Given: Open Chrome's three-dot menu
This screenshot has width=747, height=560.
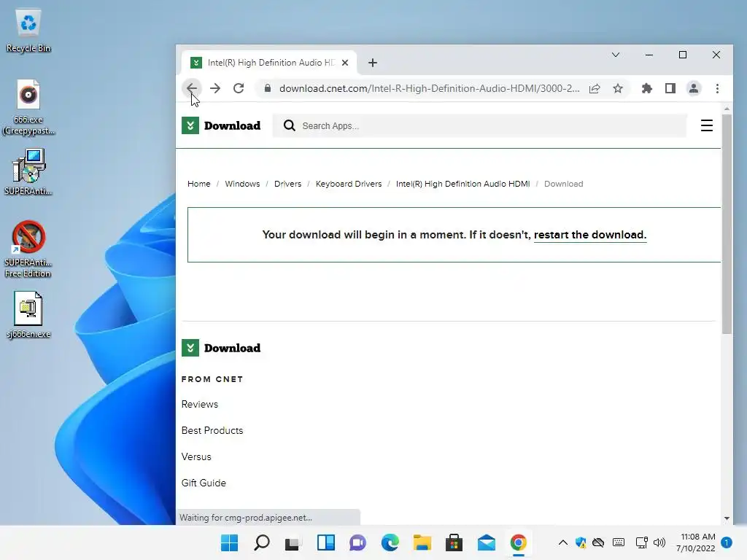Looking at the screenshot, I should (718, 88).
